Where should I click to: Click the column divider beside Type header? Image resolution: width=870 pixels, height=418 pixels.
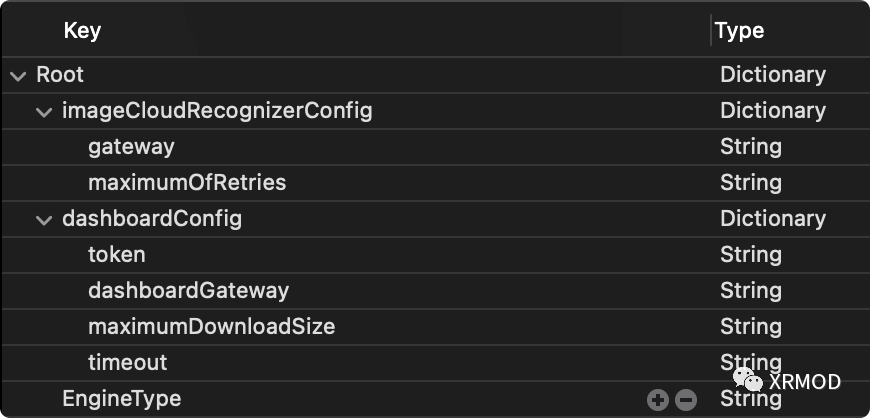click(711, 31)
